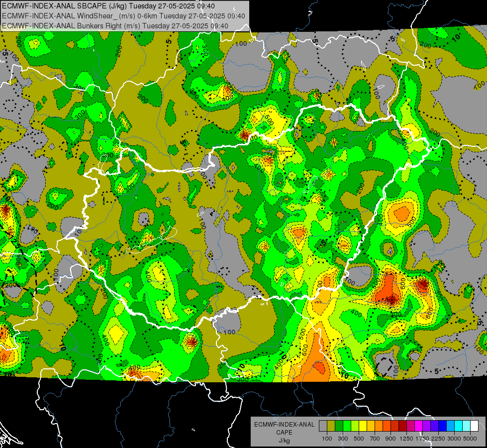Viewport: 487px width, 448px height.
Task: Click the 3000 legend scale value
Action: click(x=454, y=439)
